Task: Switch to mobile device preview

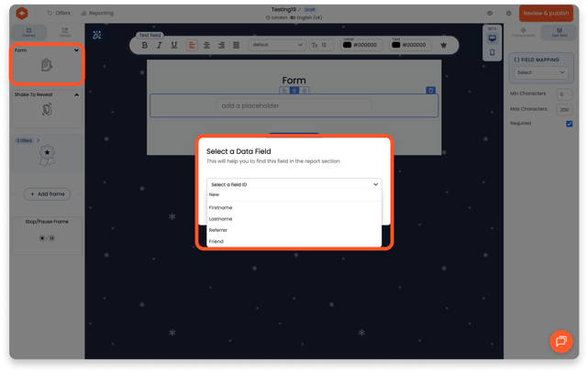Action: click(493, 53)
